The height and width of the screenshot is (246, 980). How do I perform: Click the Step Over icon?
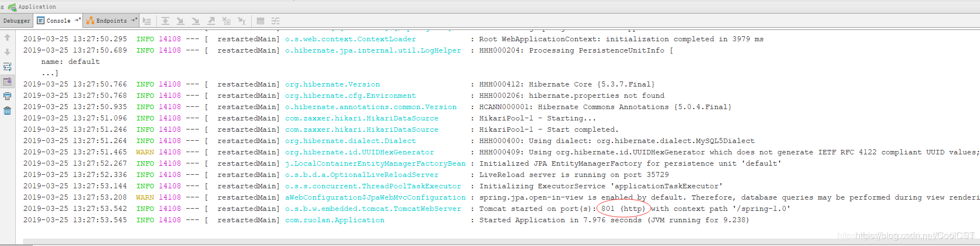pyautogui.click(x=165, y=21)
